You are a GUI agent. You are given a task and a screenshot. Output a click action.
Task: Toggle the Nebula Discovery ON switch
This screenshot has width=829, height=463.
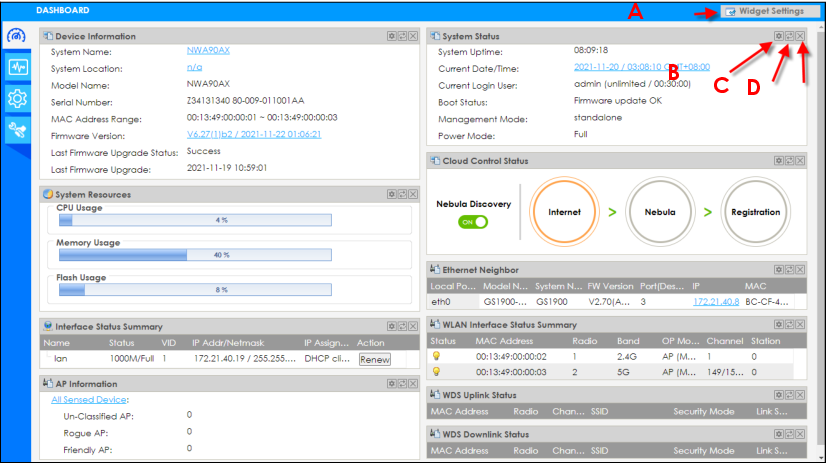coord(473,222)
